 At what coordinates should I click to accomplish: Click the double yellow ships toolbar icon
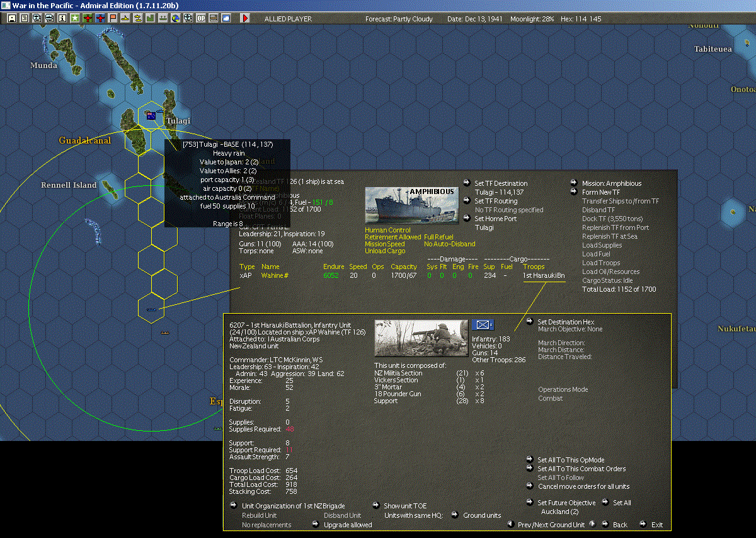pos(137,18)
